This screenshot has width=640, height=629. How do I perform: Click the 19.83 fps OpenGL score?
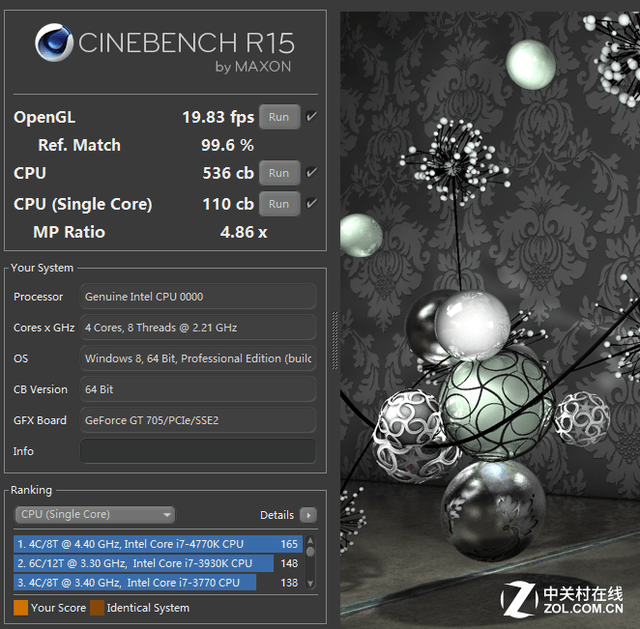point(218,117)
